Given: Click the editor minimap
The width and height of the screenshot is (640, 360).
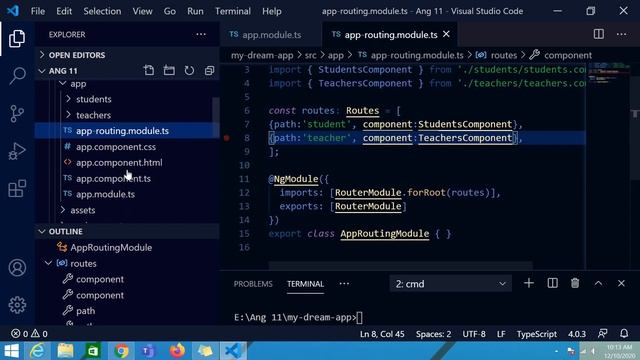Looking at the screenshot, I should point(608,73).
